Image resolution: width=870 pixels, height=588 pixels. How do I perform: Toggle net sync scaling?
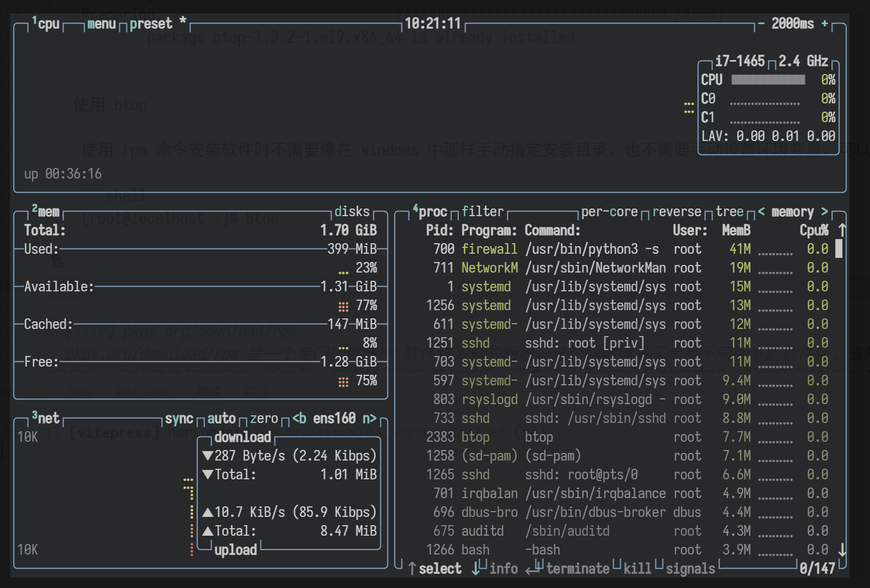179,418
